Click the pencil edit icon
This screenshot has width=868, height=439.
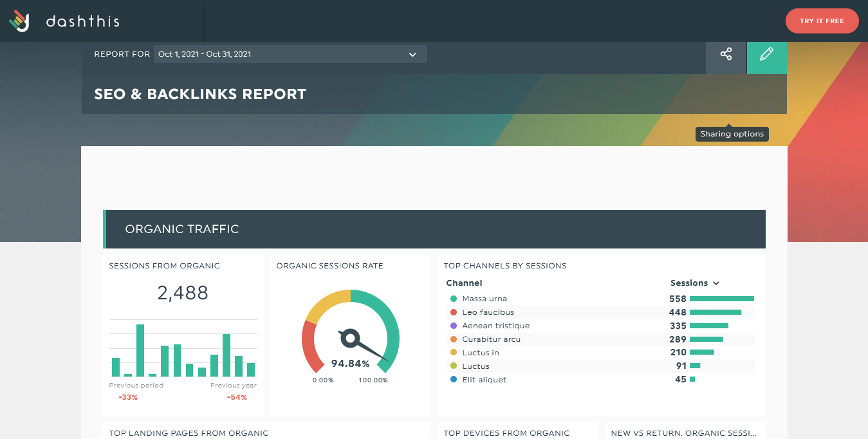coord(766,54)
